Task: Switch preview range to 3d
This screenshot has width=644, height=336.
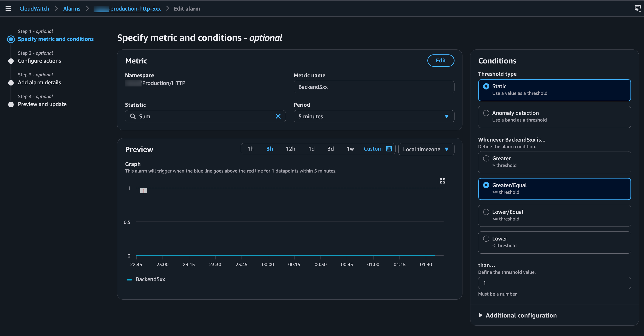Action: tap(331, 149)
